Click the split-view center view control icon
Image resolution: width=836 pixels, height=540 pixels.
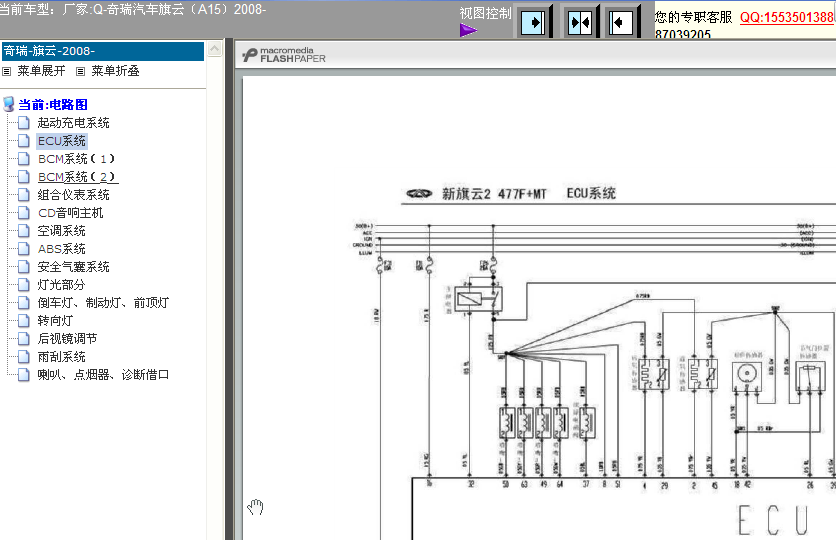coord(580,23)
